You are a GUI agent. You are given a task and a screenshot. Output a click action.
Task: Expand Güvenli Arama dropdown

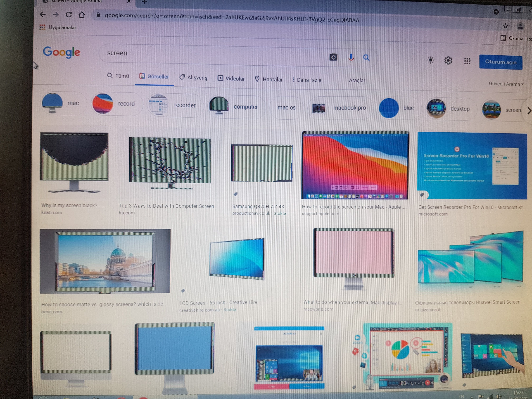(506, 84)
